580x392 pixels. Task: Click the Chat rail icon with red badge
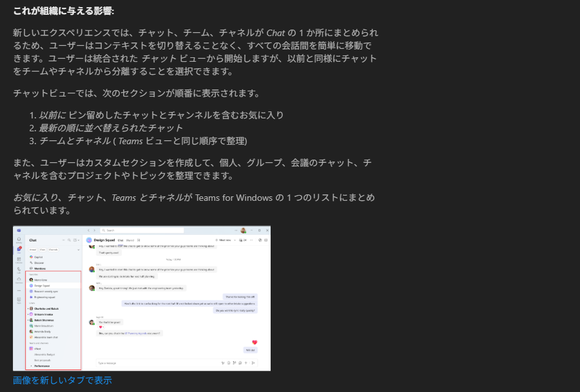19,250
